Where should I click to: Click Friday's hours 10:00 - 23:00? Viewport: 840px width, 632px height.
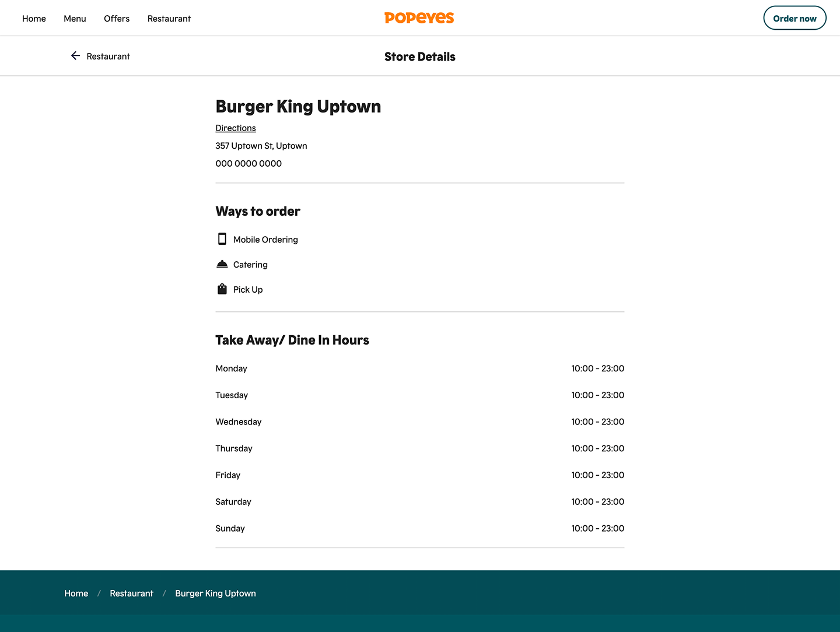point(598,475)
